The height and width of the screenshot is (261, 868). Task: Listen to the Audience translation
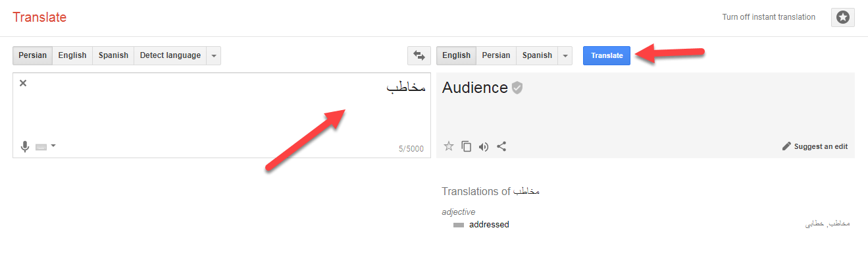click(x=484, y=146)
